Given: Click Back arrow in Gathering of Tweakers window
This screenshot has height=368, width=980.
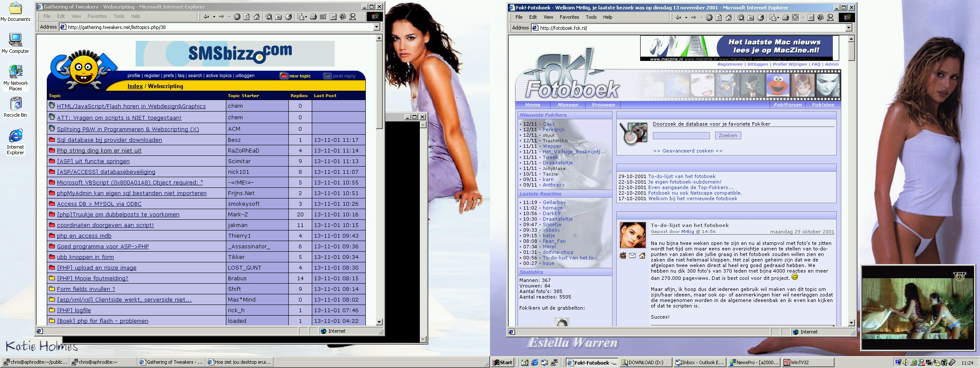Looking at the screenshot, I should (x=206, y=17).
